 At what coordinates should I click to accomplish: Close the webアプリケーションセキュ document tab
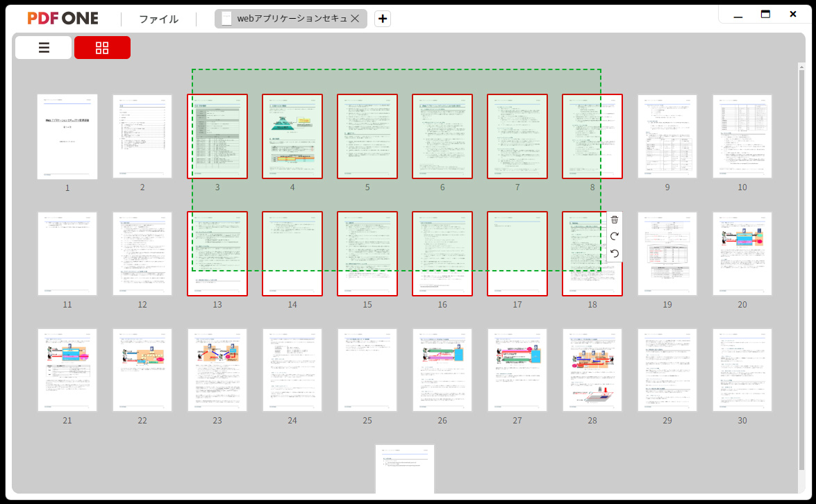tap(355, 19)
